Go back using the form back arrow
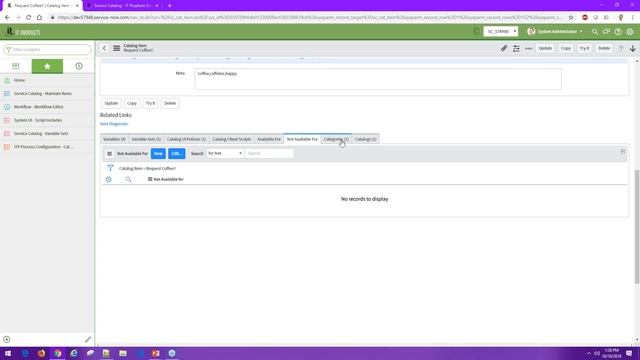Image resolution: width=640 pixels, height=360 pixels. pos(104,48)
